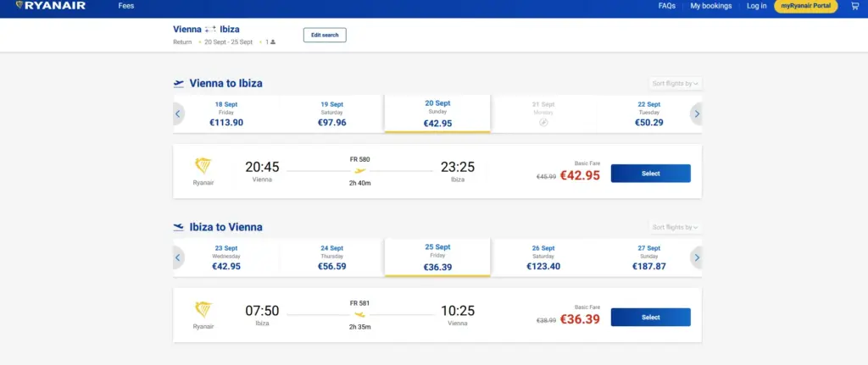Choose 22 Sept Tuesday outbound date

coord(648,114)
